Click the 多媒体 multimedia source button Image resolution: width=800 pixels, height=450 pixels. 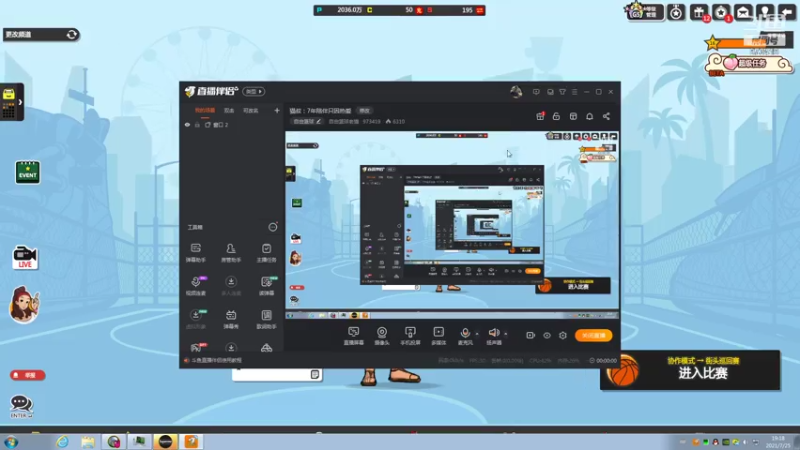pyautogui.click(x=438, y=336)
